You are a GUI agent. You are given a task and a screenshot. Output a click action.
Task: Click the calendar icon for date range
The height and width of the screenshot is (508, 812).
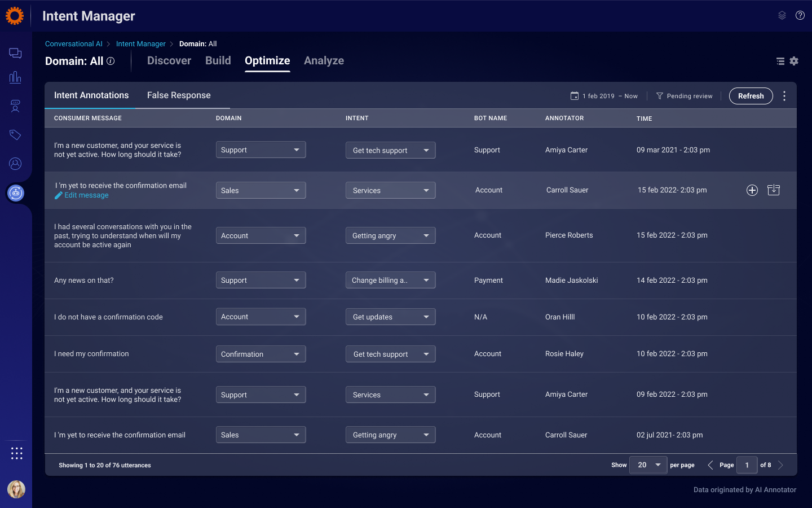(575, 96)
